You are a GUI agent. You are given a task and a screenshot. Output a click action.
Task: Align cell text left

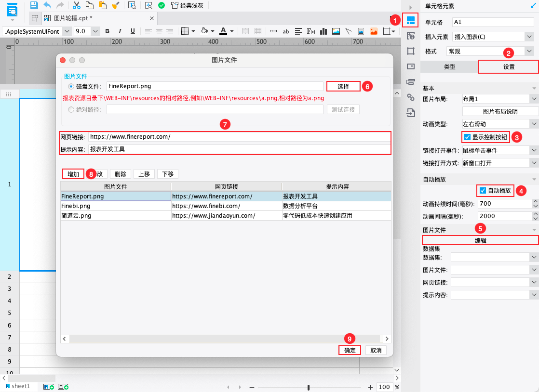click(148, 31)
